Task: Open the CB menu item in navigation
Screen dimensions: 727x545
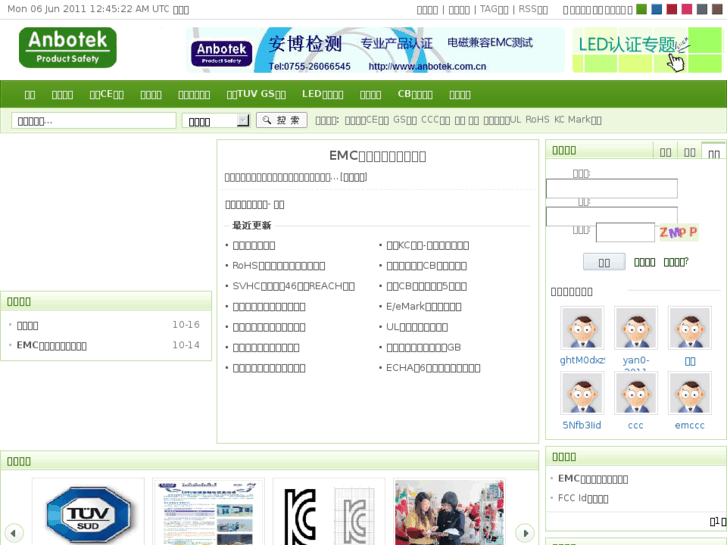Action: pos(415,94)
